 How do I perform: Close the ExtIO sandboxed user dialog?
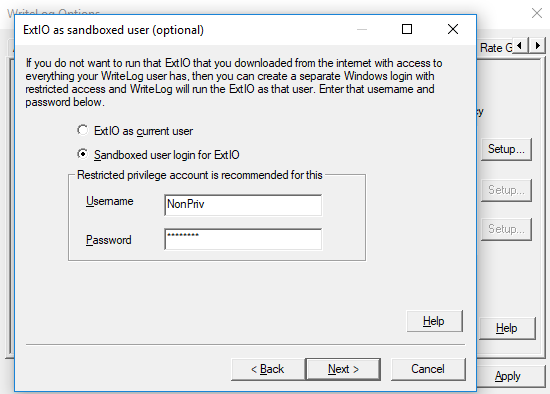pyautogui.click(x=453, y=29)
